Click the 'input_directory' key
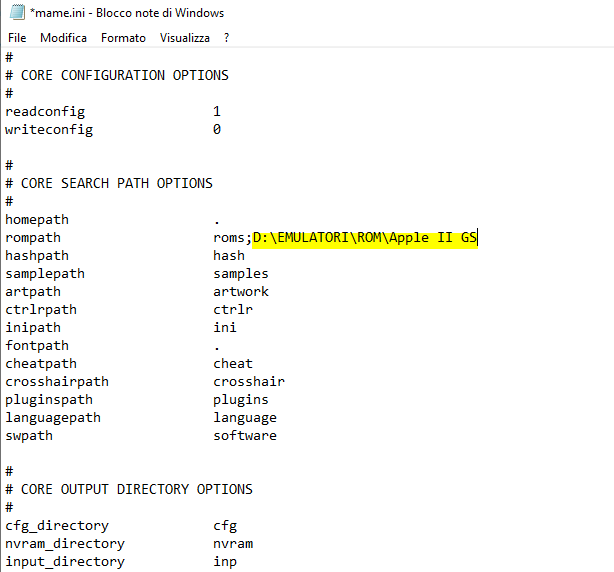This screenshot has width=614, height=572. (65, 562)
